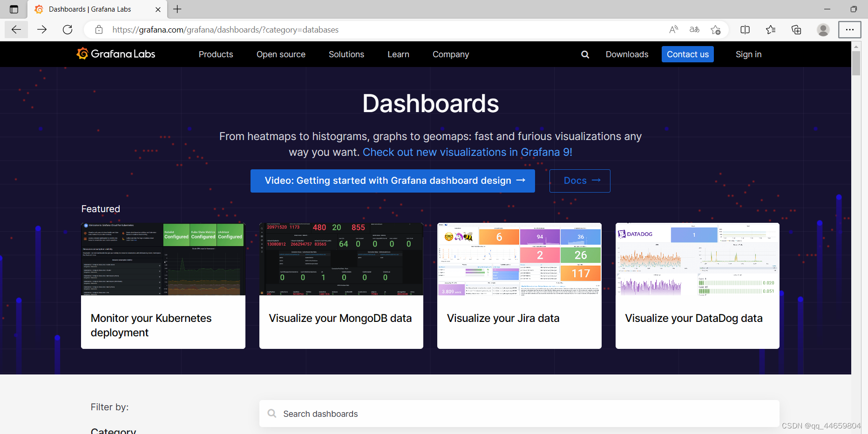Open a new browser tab
Screen dimensions: 868x434
click(x=177, y=9)
